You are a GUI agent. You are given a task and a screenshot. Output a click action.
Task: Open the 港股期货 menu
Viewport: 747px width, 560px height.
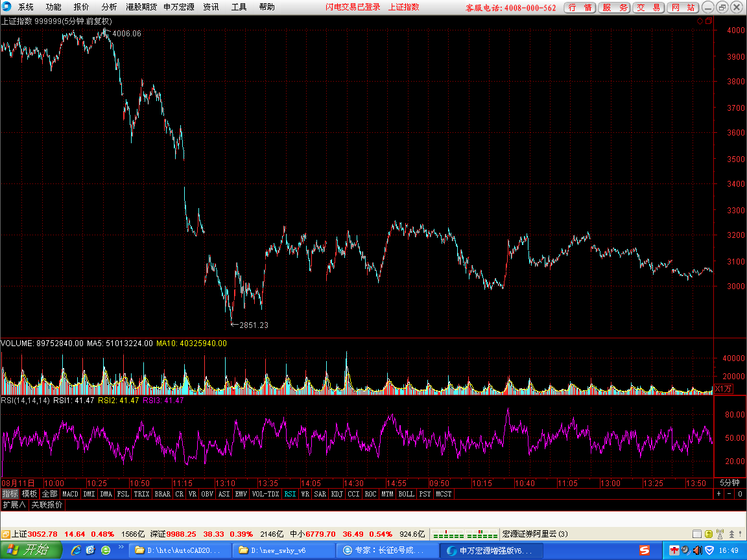click(x=141, y=7)
